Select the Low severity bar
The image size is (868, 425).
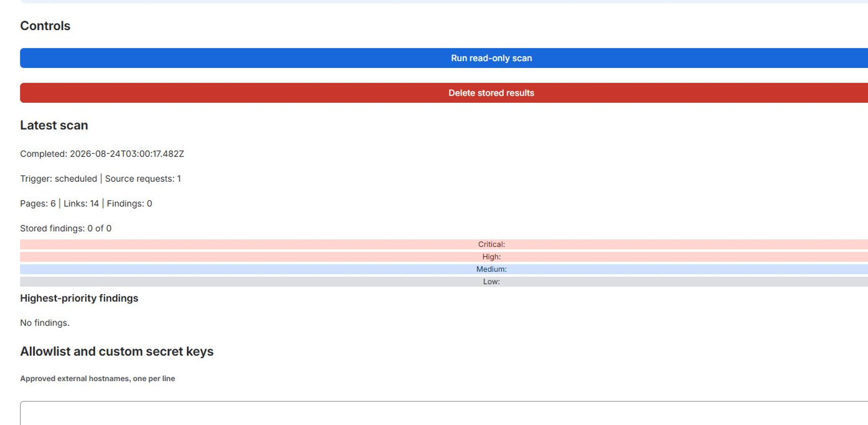(444, 281)
